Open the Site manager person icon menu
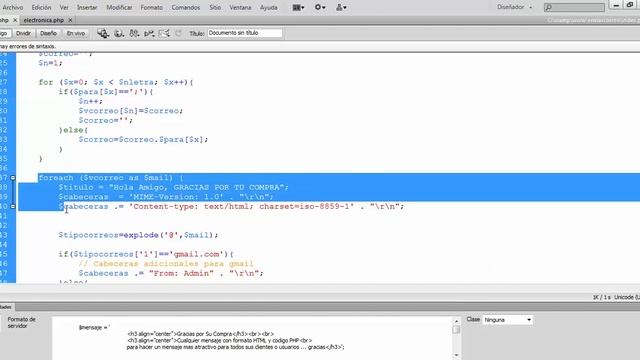 tap(341, 7)
